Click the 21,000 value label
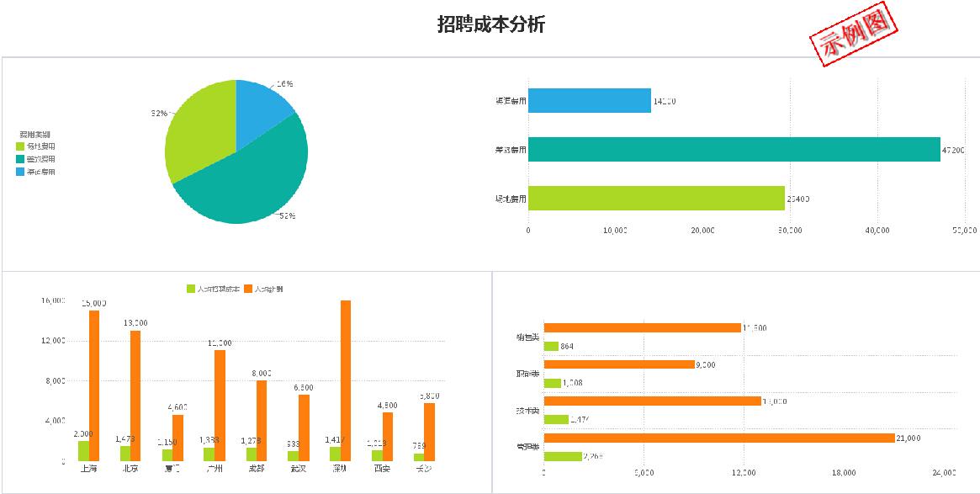The width and height of the screenshot is (980, 494). [909, 439]
